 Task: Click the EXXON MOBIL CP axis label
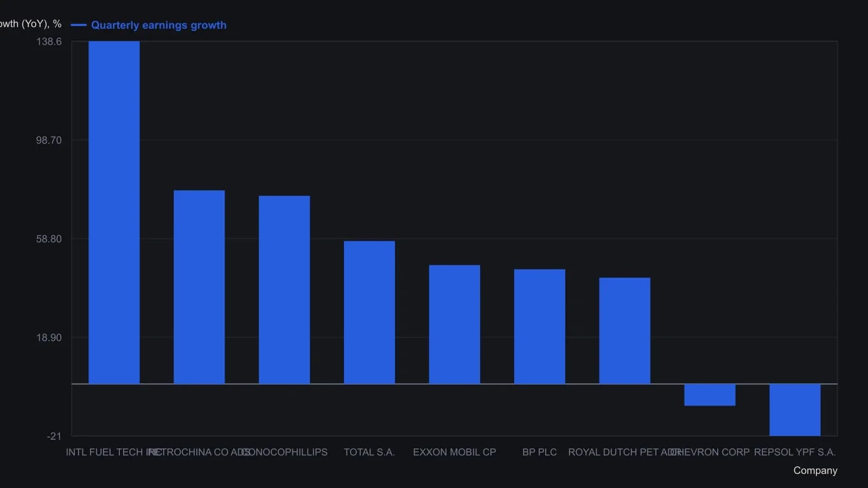click(455, 452)
